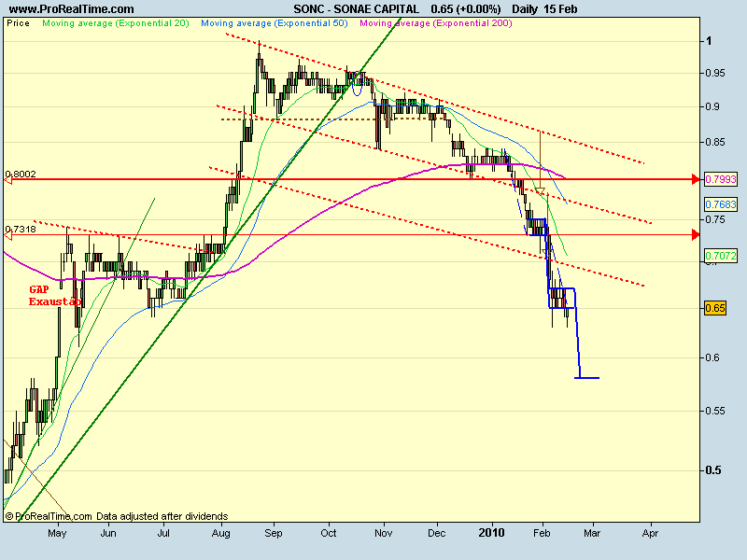Viewport: 747px width, 560px height.
Task: Click the Jun label on time axis
Action: 108,533
